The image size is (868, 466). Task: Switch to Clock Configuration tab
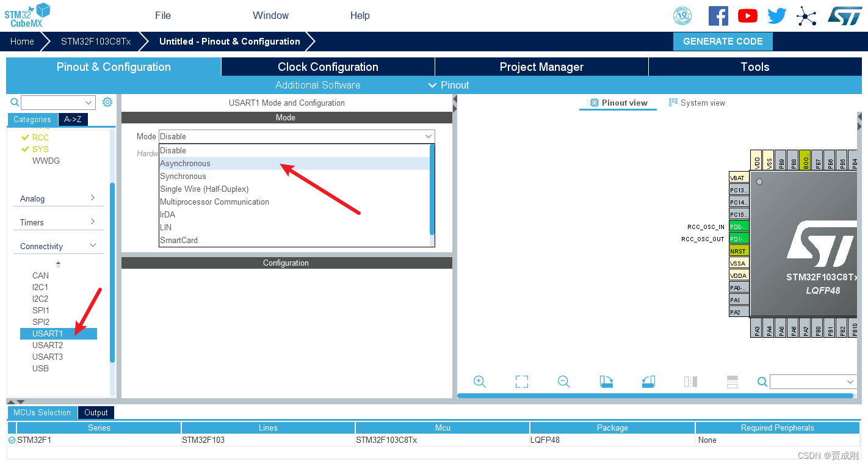(328, 67)
